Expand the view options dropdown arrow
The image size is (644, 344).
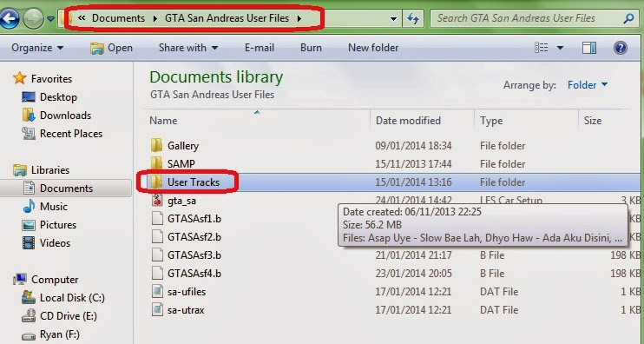560,48
